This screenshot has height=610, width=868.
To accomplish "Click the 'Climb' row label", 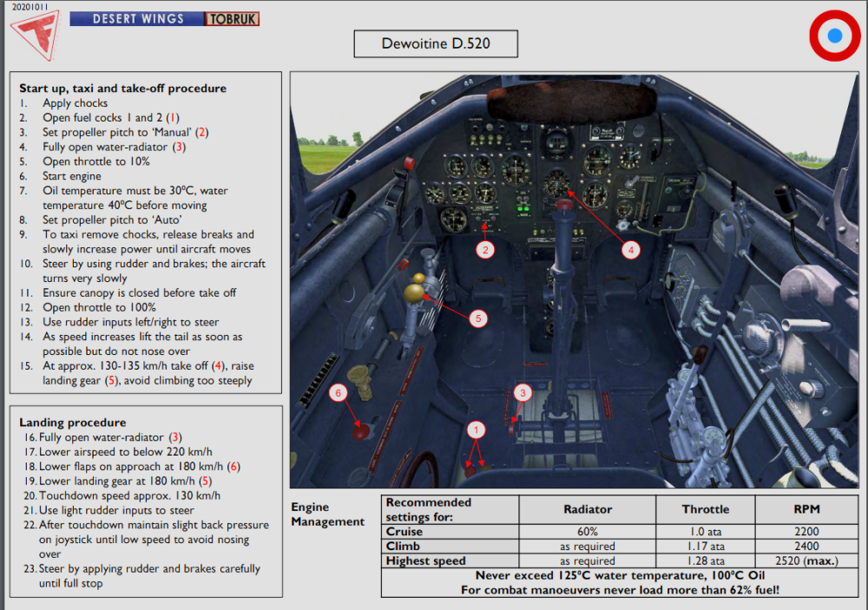I will (450, 546).
